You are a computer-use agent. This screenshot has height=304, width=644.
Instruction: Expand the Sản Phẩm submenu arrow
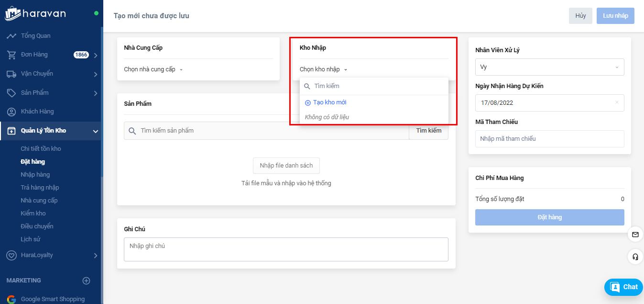tap(96, 93)
